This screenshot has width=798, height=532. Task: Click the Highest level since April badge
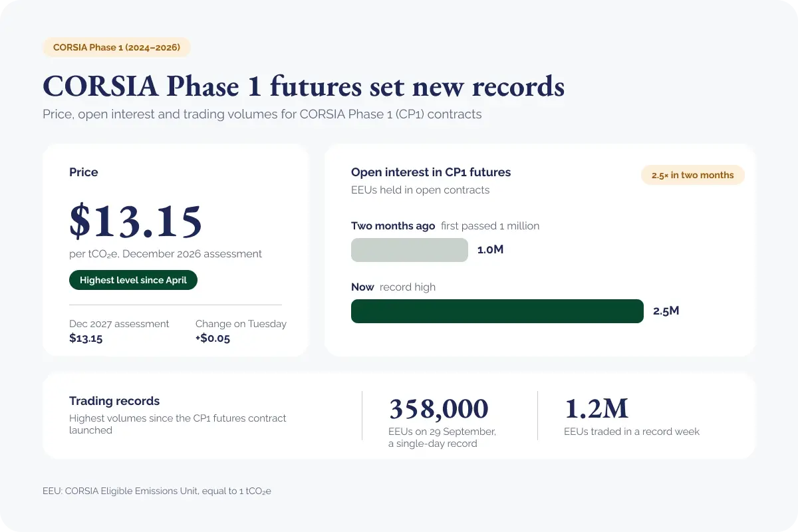coord(133,280)
